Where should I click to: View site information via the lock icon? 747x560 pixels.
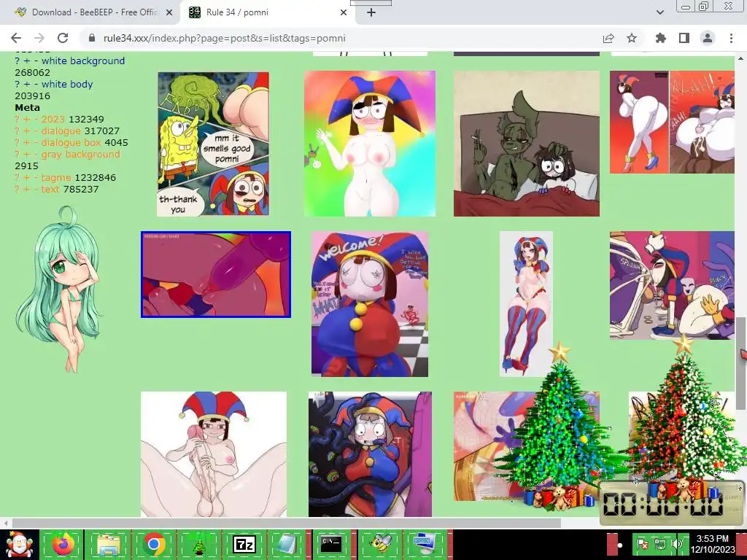(x=93, y=38)
